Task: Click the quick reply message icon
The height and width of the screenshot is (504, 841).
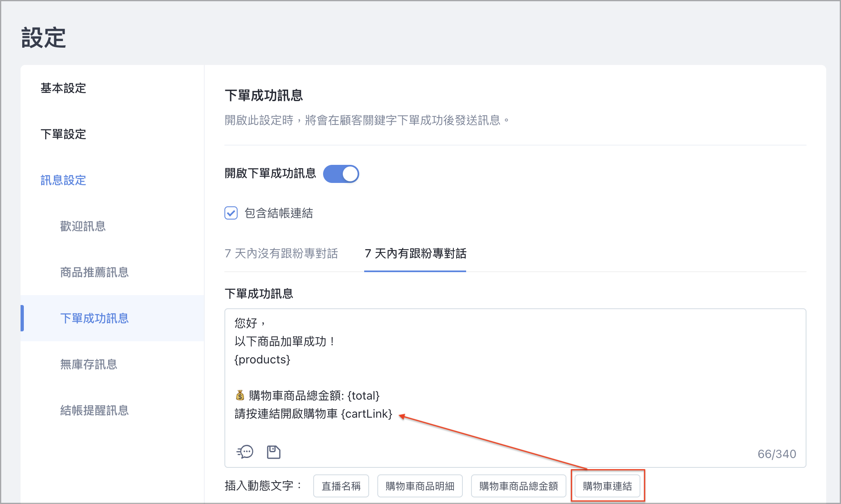Action: point(245,452)
